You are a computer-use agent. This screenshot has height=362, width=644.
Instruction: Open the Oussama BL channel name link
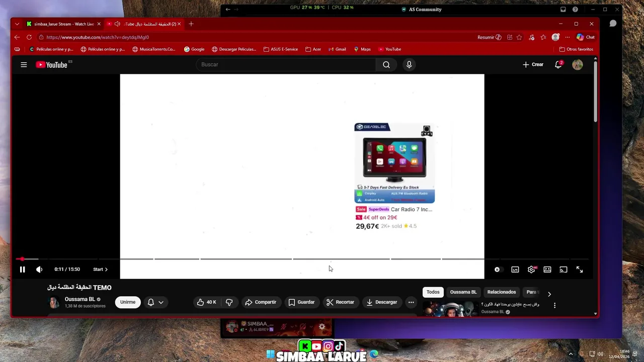point(79,299)
